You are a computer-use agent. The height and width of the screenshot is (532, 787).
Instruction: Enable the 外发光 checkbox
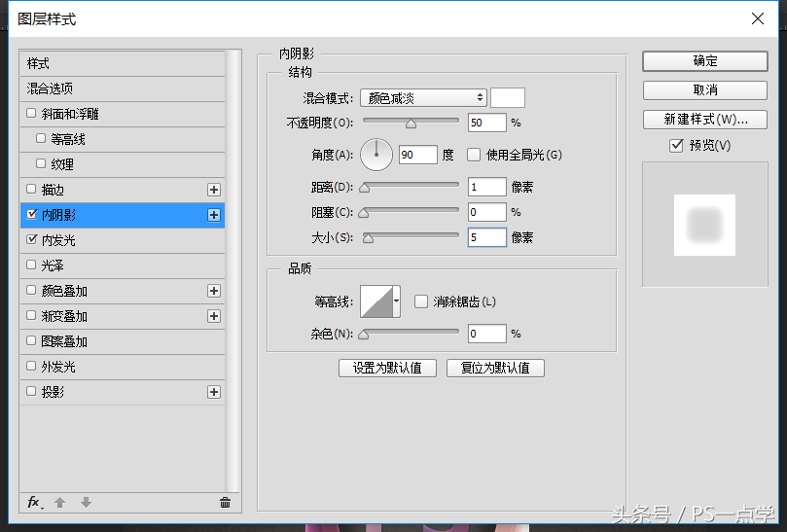coord(31,366)
